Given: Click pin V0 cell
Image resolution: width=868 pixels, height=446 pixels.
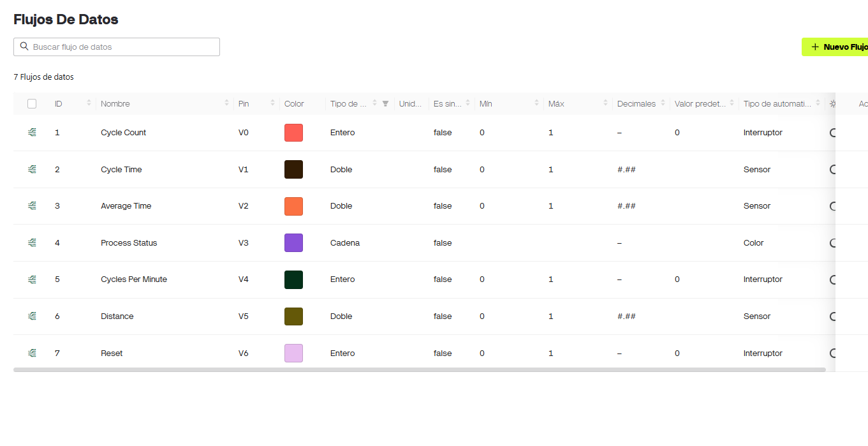Looking at the screenshot, I should [244, 133].
